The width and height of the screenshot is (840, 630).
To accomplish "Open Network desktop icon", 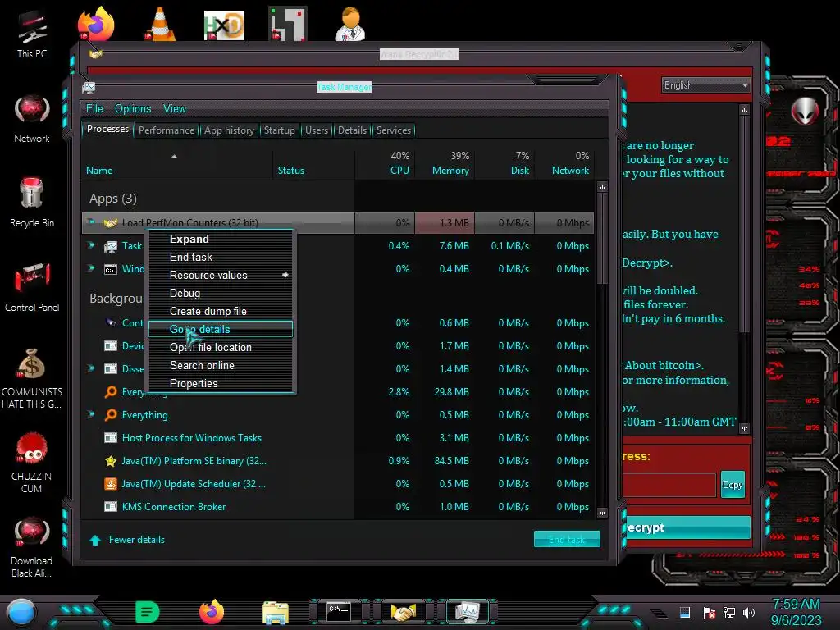I will coord(32,119).
